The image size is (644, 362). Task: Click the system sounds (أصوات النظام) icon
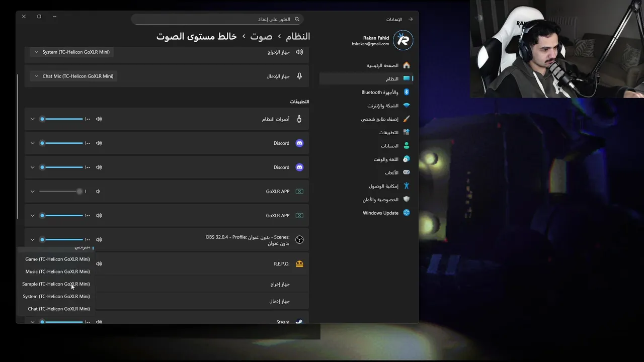pyautogui.click(x=299, y=119)
